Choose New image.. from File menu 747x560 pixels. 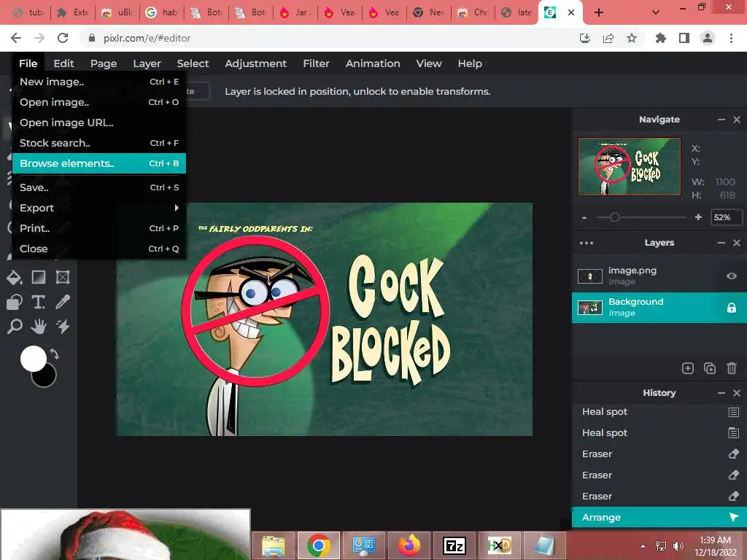tap(99, 82)
